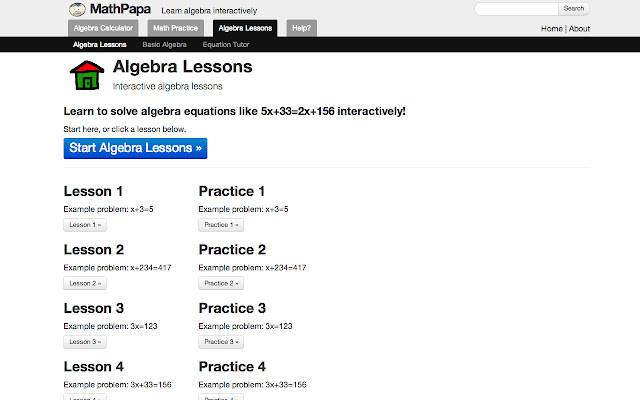Viewport: 640px width, 400px height.
Task: Open the Lesson 1 button
Action: coord(84,225)
